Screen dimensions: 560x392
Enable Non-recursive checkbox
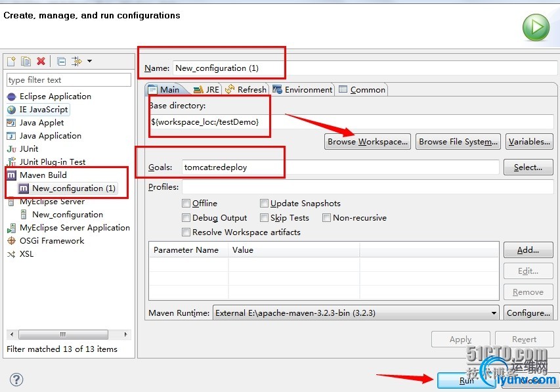pos(326,217)
